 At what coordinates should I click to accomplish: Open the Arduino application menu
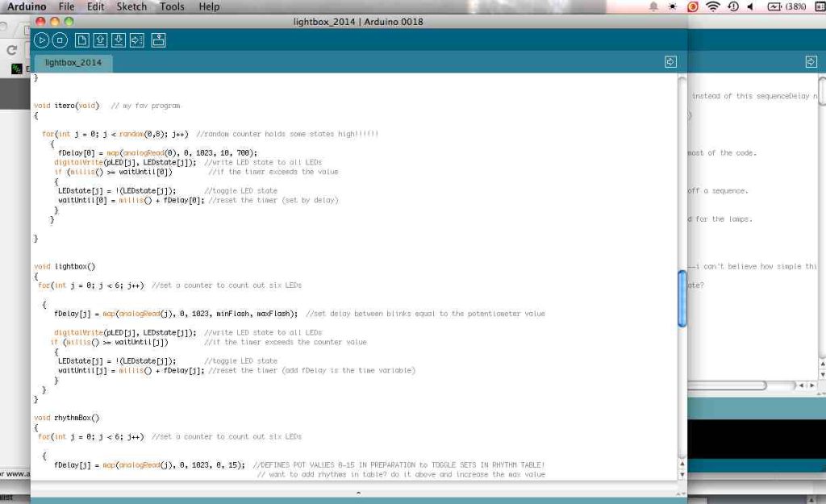[27, 6]
